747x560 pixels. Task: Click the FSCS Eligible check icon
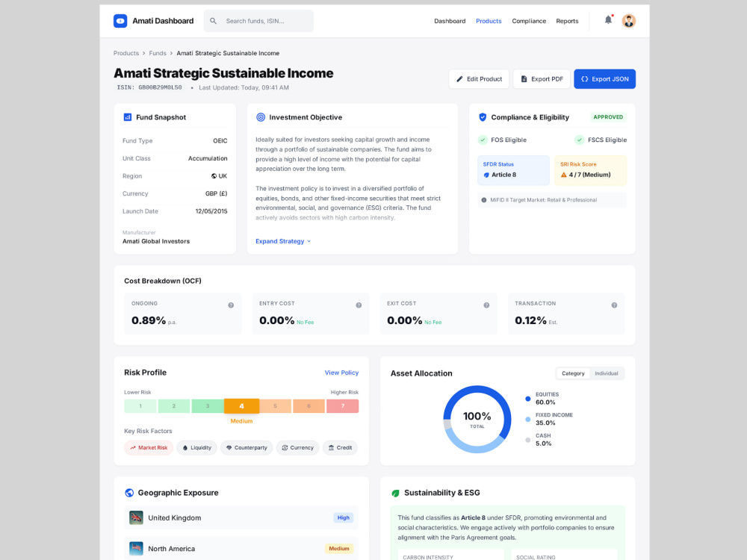coord(580,140)
